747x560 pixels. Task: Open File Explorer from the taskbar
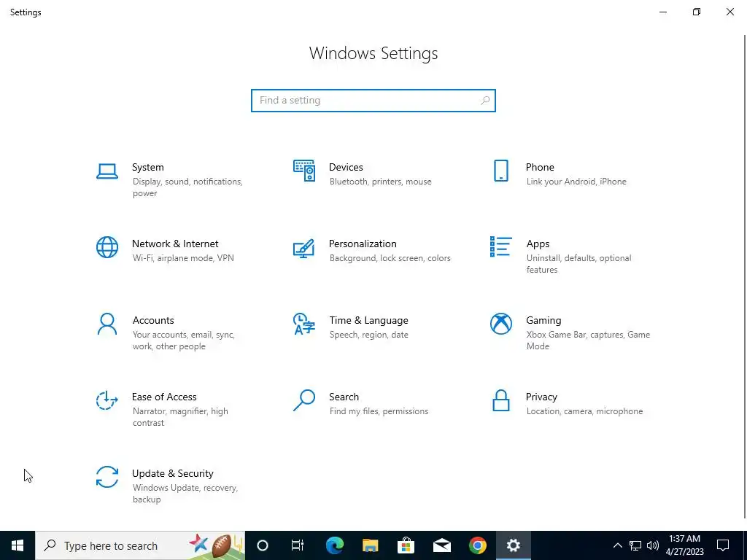tap(370, 545)
